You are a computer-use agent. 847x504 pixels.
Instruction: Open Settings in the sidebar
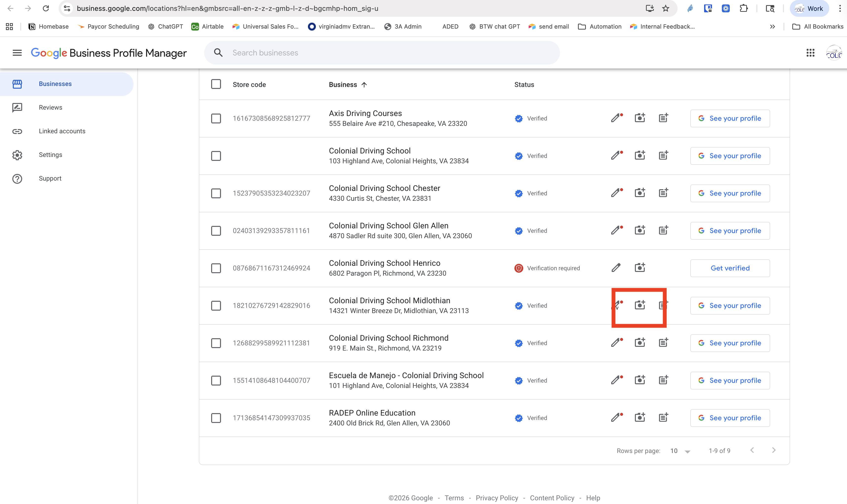67,155
